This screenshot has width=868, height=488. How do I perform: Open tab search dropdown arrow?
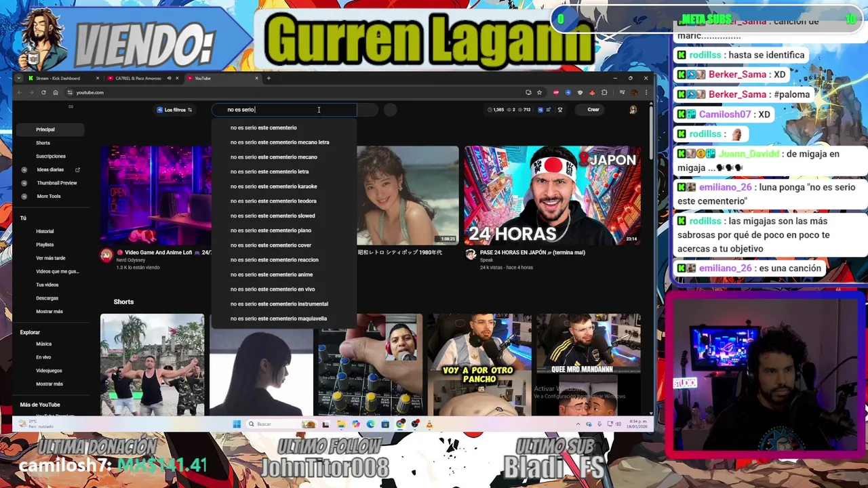tap(19, 78)
